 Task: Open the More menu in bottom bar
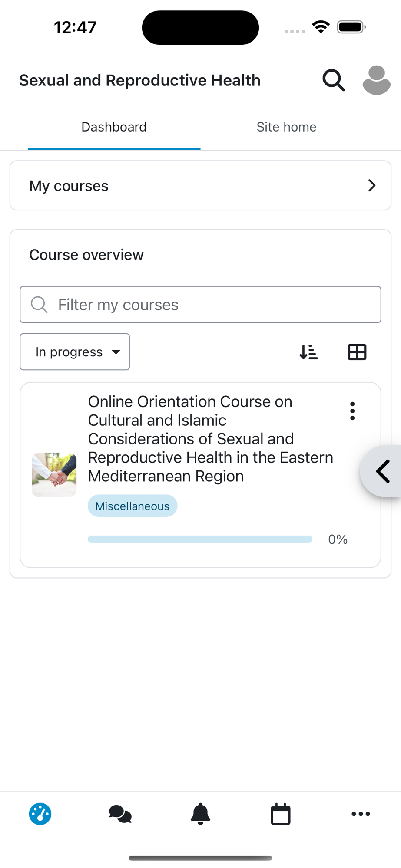point(361,814)
